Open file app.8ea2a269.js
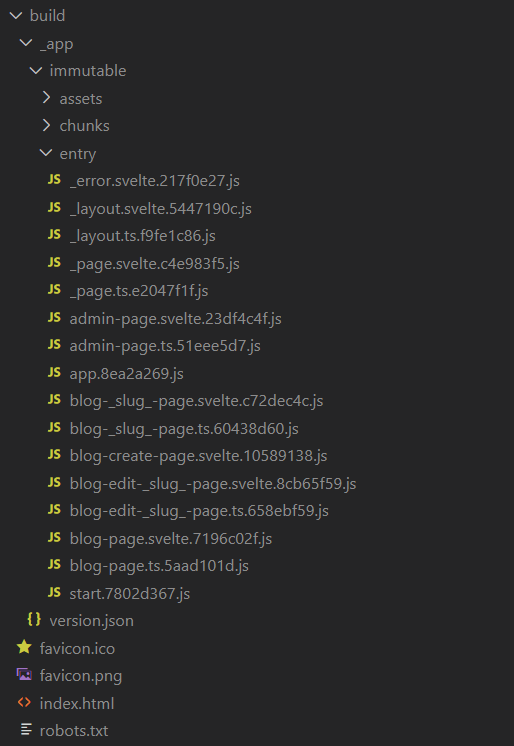The image size is (514, 746). pos(127,374)
